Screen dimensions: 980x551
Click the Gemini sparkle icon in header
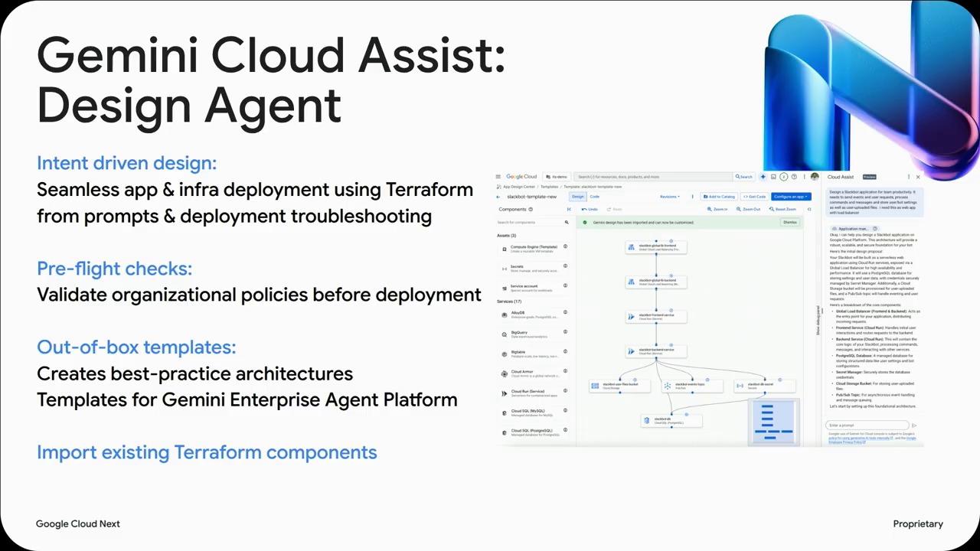pos(763,177)
